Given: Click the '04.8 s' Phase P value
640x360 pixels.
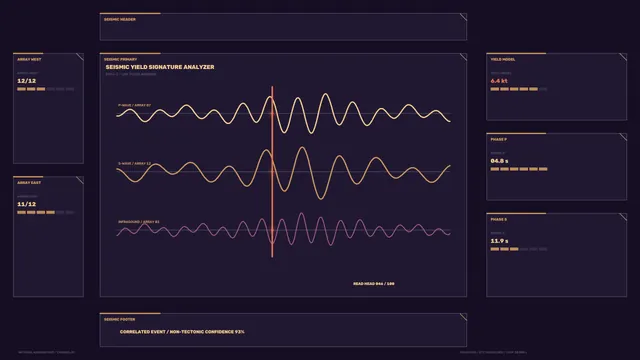Looking at the screenshot, I should click(499, 161).
